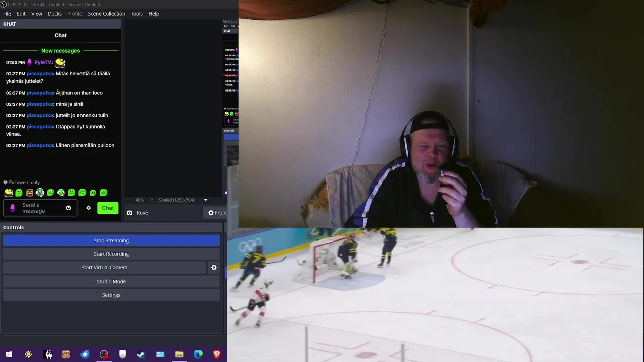644x362 pixels.
Task: Click Start Virtual Camera
Action: (x=105, y=267)
